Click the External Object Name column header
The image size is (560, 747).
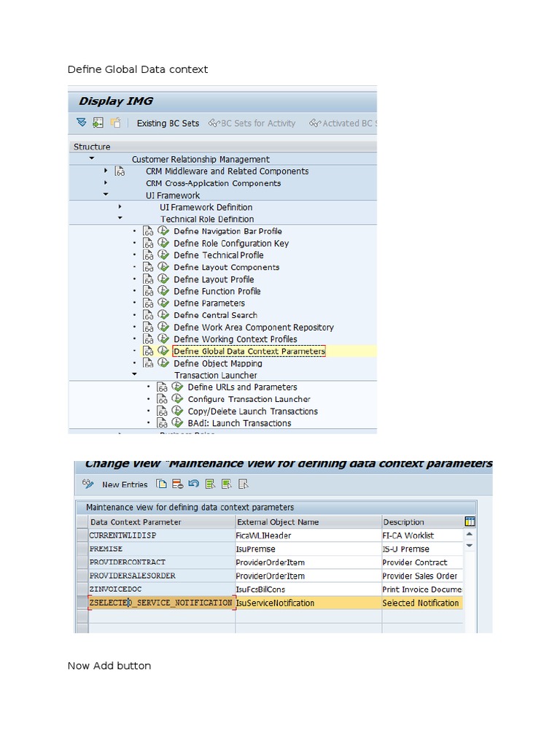tap(308, 522)
